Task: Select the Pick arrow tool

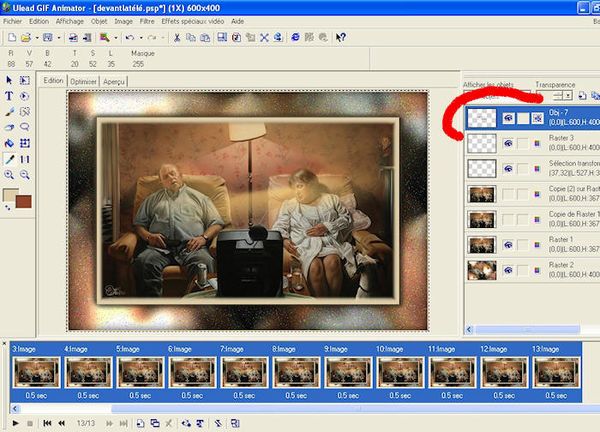Action: click(x=9, y=80)
